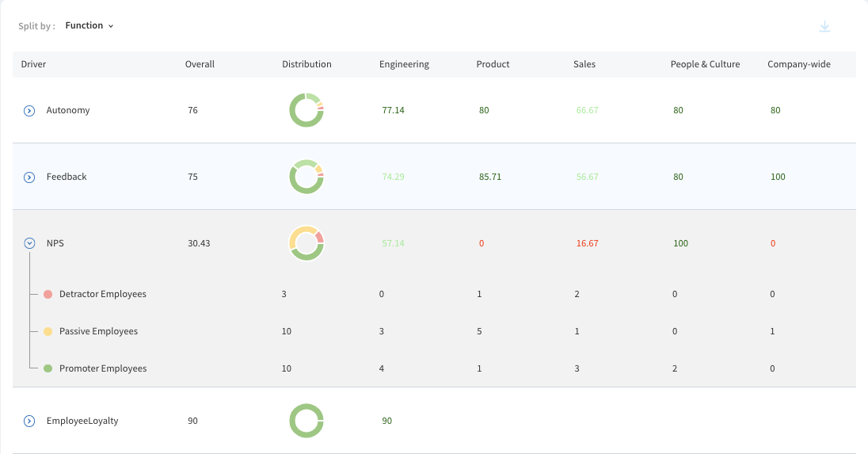Click the Product Feedback score 85.71

(x=490, y=177)
